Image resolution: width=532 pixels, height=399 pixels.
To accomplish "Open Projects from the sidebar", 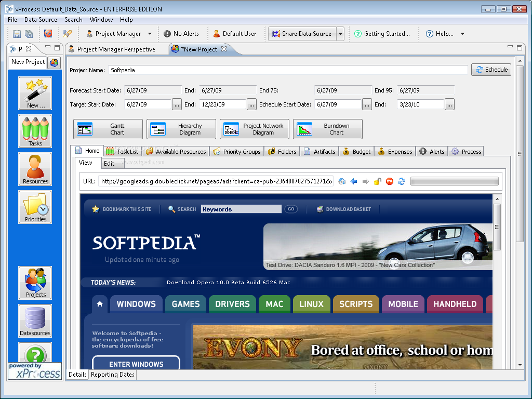I will [35, 283].
